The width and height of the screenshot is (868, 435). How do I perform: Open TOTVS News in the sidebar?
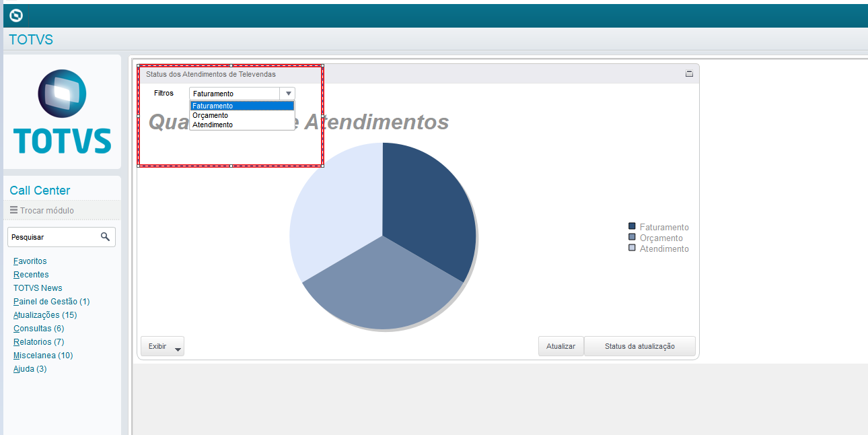pos(38,288)
